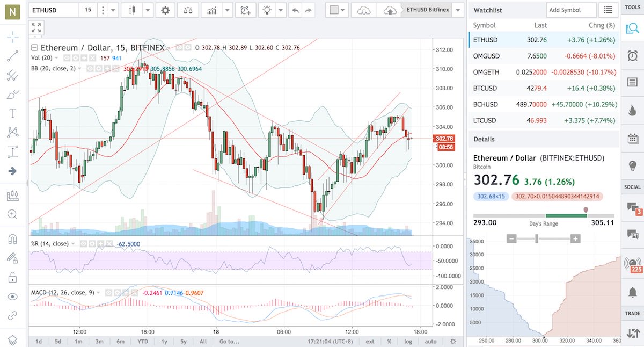The image size is (644, 347).
Task: Select the text annotation tool
Action: [13, 113]
